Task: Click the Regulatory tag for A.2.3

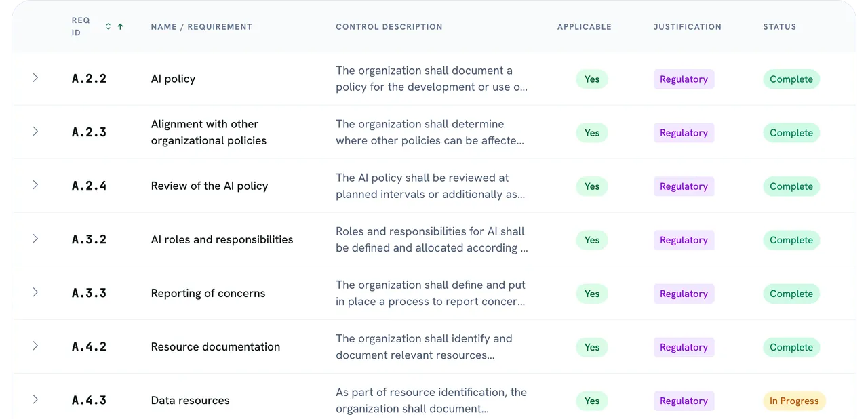Action: tap(684, 133)
